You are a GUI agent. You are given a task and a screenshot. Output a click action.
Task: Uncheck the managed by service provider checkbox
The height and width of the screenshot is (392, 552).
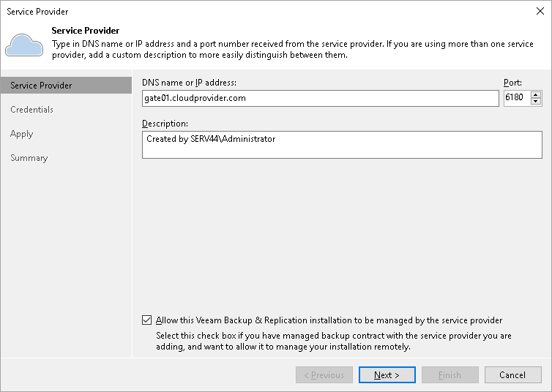pyautogui.click(x=147, y=320)
